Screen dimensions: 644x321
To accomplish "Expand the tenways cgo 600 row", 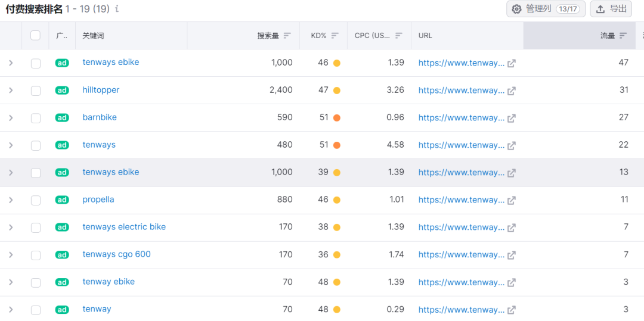I will point(11,255).
